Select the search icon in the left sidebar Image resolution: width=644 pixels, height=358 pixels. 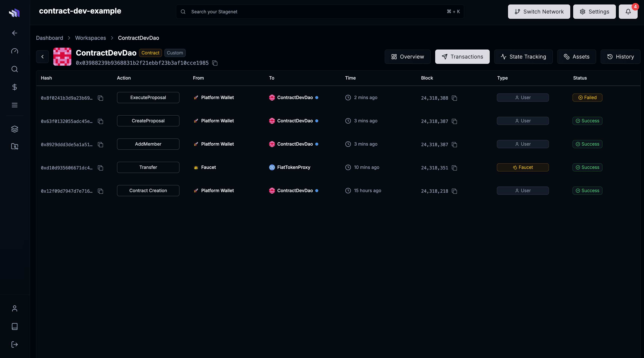[14, 69]
